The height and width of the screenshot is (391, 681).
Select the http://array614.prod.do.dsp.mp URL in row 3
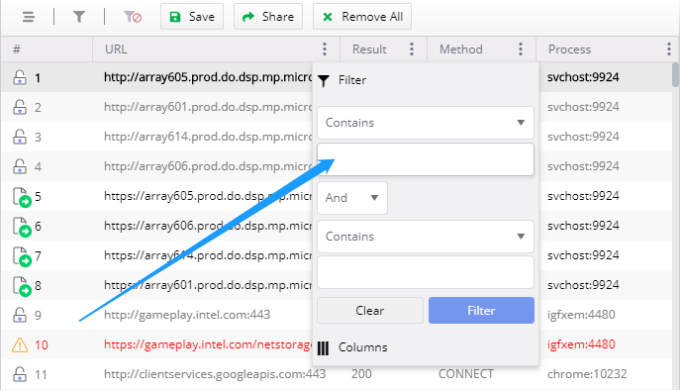tap(208, 136)
